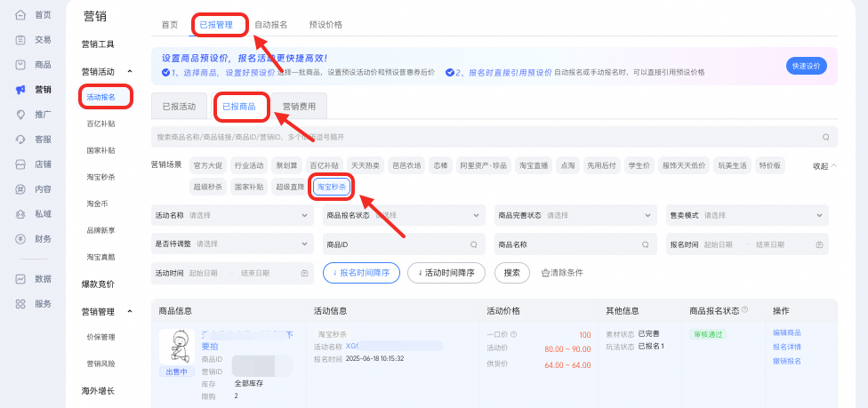
Task: Switch to the 已报管理 tab
Action: tap(216, 25)
